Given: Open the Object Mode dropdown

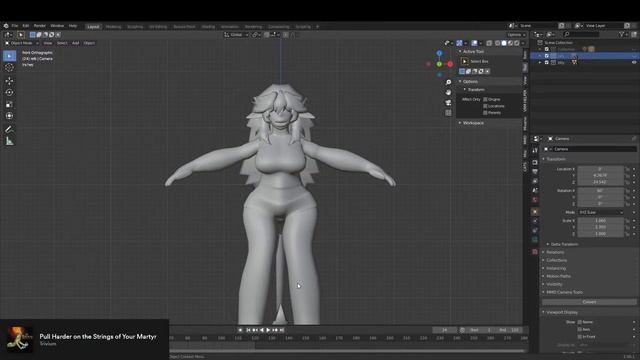Looking at the screenshot, I should [22, 43].
